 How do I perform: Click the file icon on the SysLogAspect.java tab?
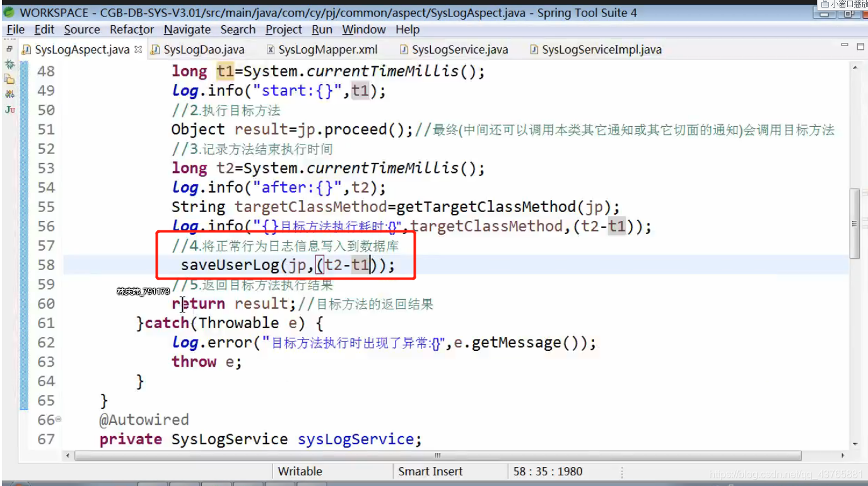(x=26, y=49)
